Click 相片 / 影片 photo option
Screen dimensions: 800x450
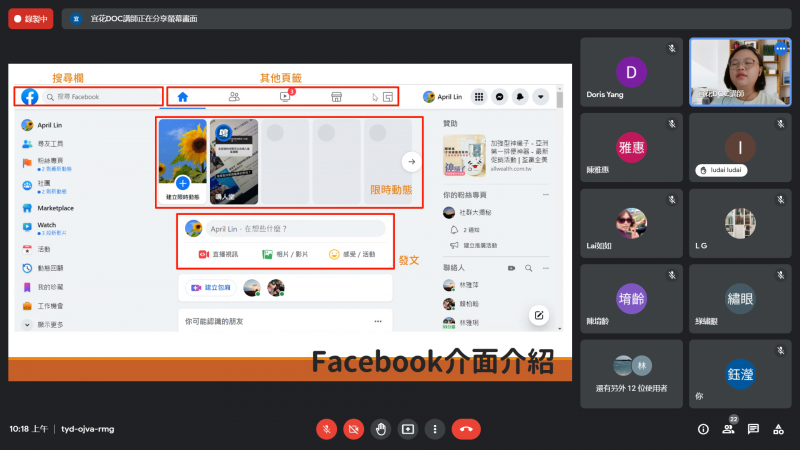[285, 254]
